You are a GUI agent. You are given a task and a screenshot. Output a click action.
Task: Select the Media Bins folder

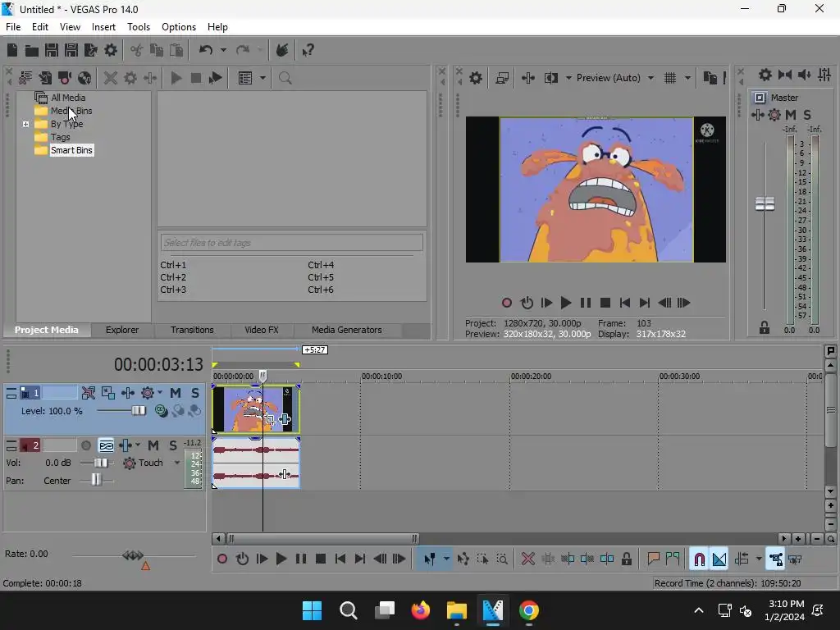(x=64, y=111)
